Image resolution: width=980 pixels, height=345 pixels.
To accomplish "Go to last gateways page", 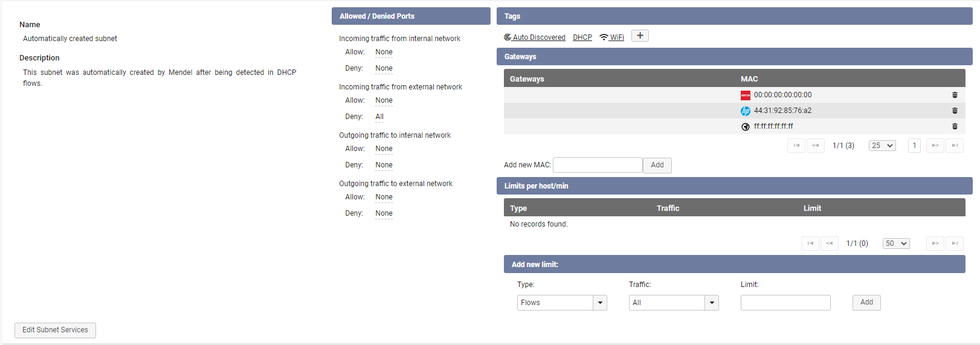I will point(955,146).
